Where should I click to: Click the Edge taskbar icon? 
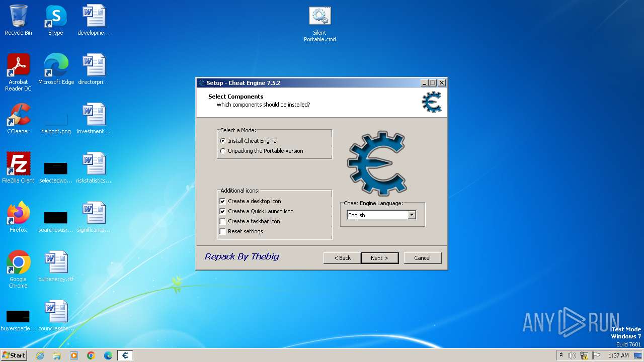pyautogui.click(x=108, y=355)
